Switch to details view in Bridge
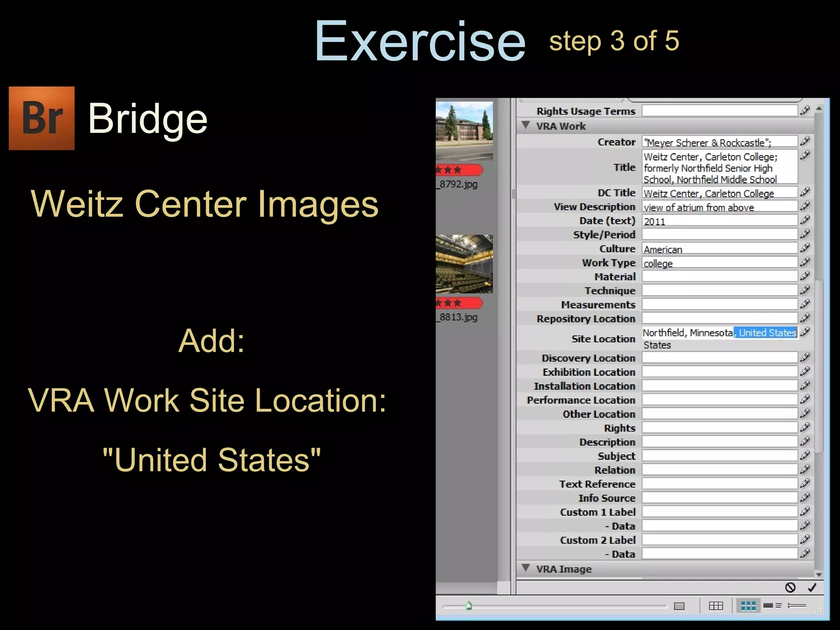 pos(773,605)
